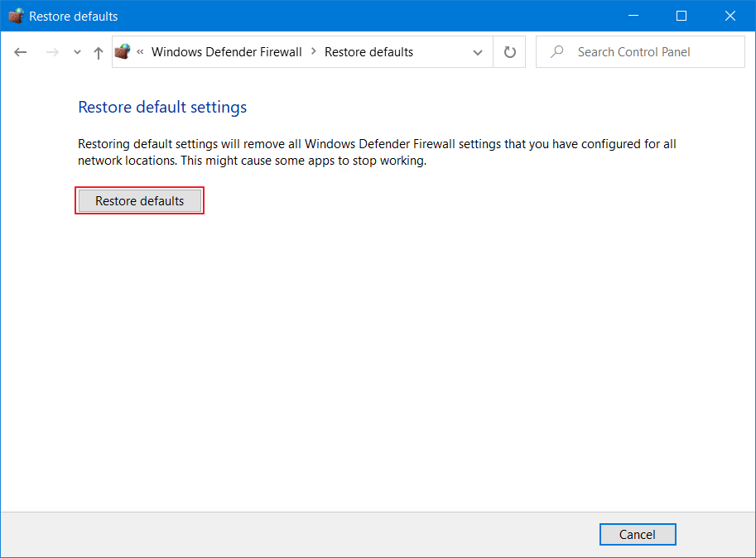Screen dimensions: 756x558
Task: Click the Up to parent folder arrow
Action: tap(98, 51)
